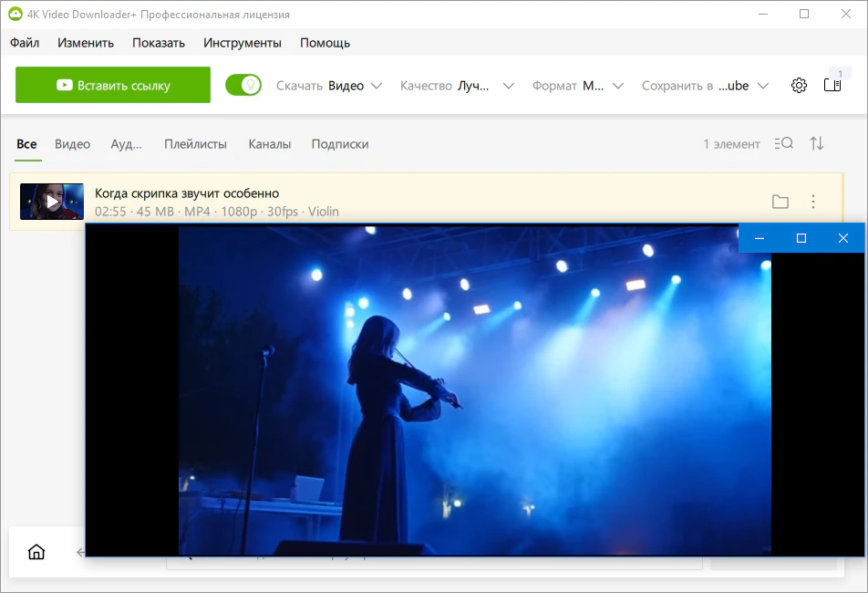Toggle the smart mode switch
868x593 pixels.
(x=243, y=85)
